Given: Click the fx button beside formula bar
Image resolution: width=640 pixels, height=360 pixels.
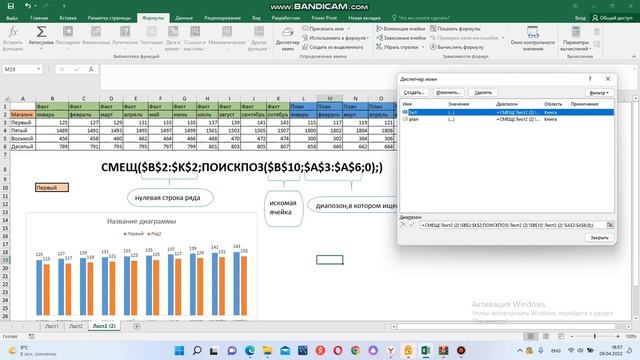Looking at the screenshot, I should [x=91, y=69].
